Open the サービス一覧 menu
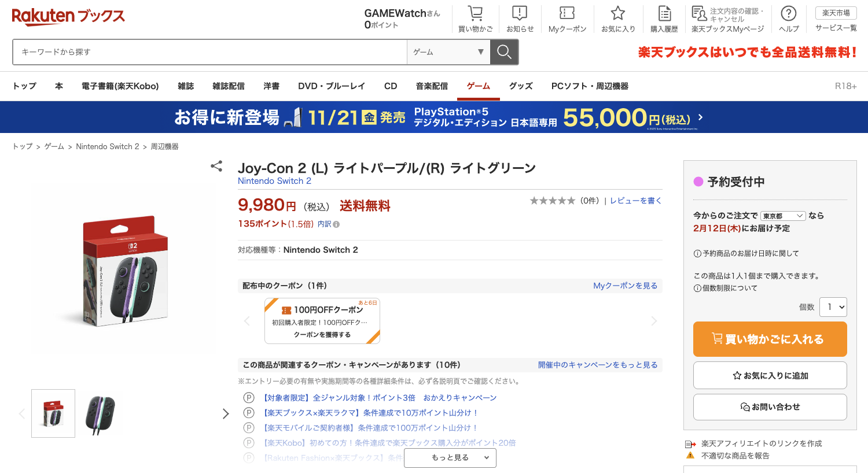Image resolution: width=868 pixels, height=473 pixels. pyautogui.click(x=836, y=28)
